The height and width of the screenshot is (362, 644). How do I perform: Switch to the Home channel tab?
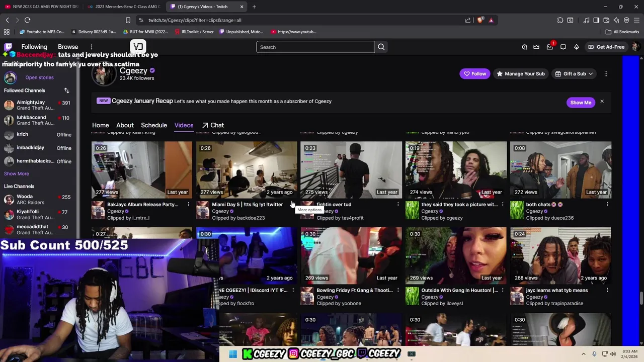tap(100, 125)
